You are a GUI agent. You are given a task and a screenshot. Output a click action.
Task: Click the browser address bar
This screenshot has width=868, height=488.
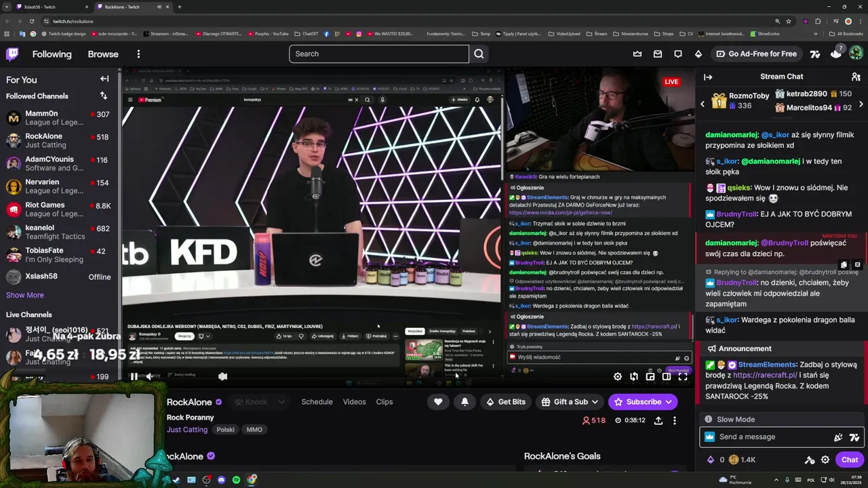[x=407, y=21]
